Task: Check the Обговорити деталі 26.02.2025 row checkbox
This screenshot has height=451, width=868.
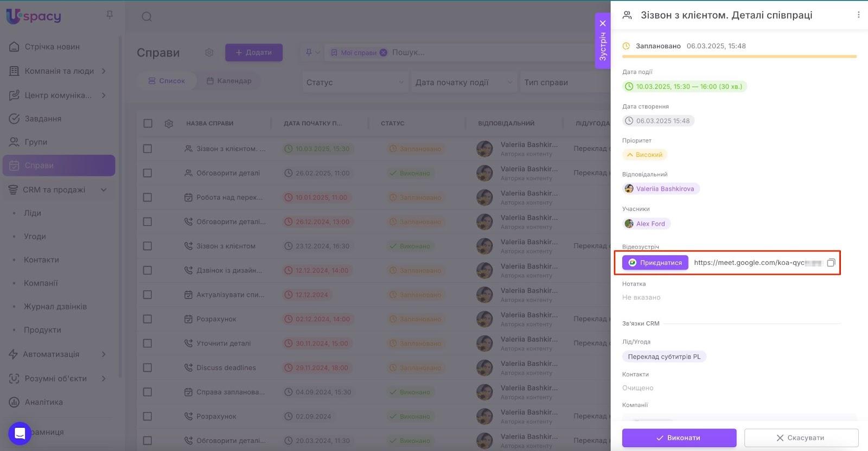Action: tap(148, 173)
